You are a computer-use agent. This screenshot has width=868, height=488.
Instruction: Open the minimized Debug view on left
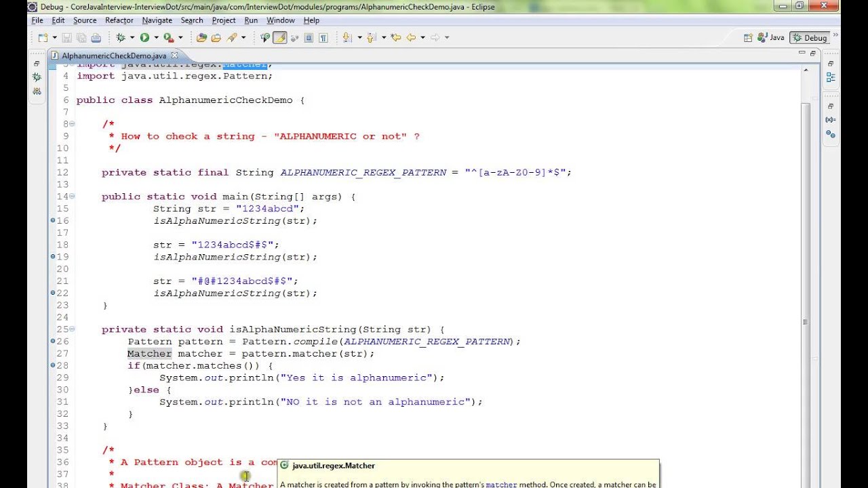point(37,77)
